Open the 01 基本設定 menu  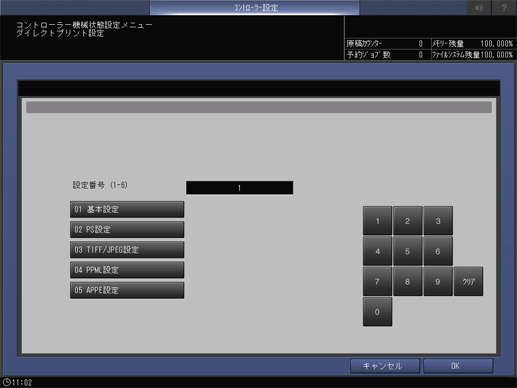click(x=127, y=209)
